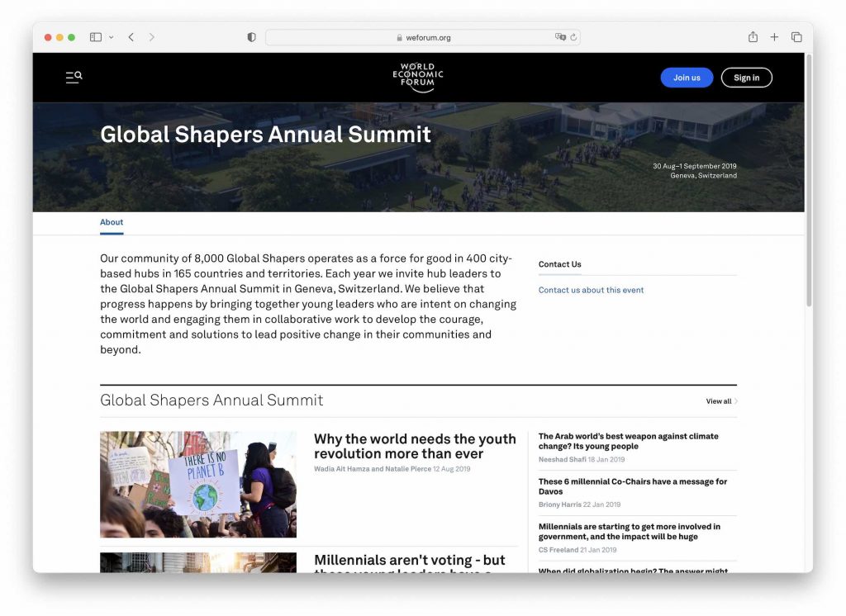Open the article about millennial Co-Chairs at Davos

[x=632, y=486]
